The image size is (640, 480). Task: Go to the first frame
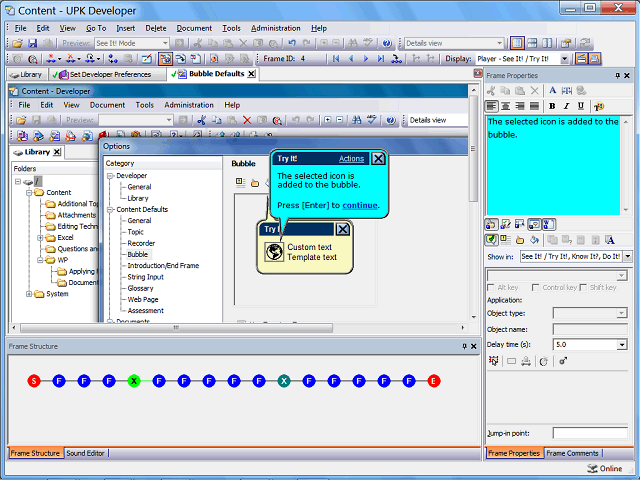click(x=336, y=59)
